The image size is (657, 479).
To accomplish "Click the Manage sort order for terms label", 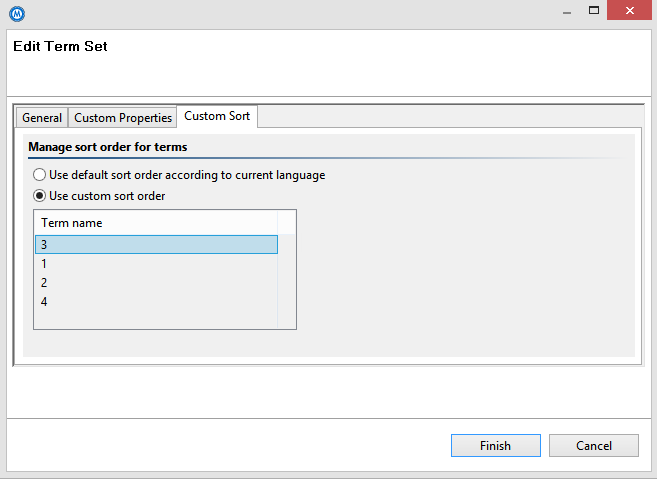I will (x=107, y=147).
